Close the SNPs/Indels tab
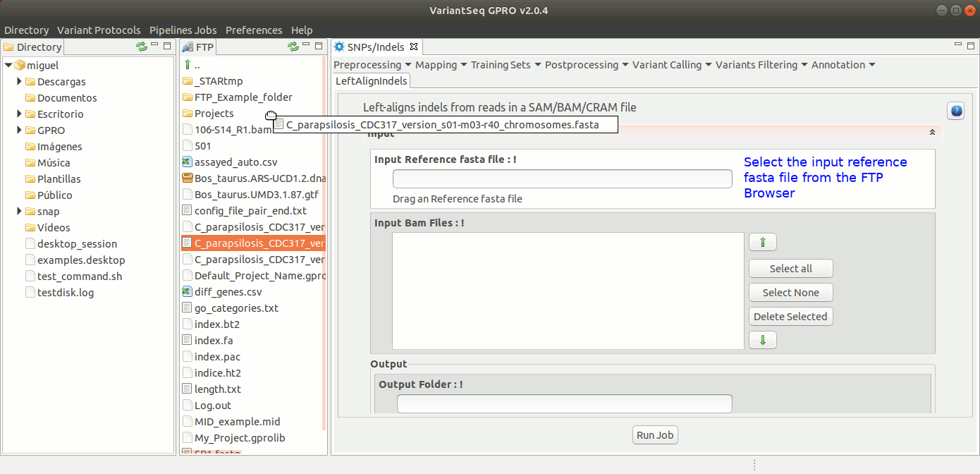This screenshot has width=980, height=474. coord(414,47)
